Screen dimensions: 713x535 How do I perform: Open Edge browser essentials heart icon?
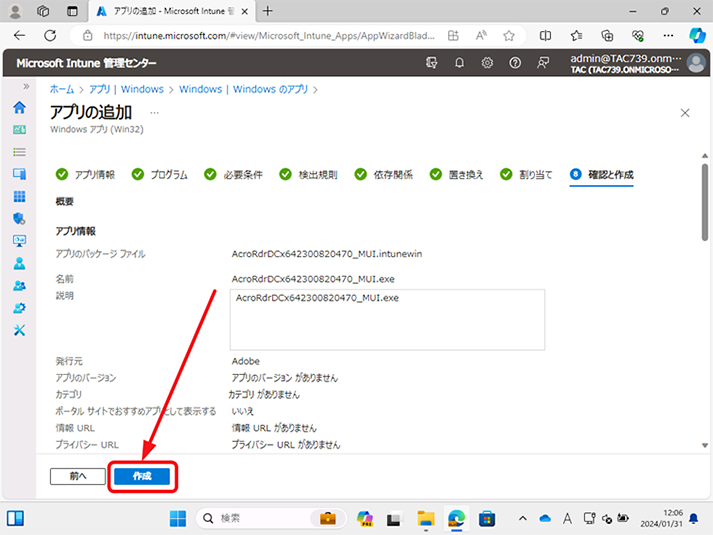coord(638,35)
